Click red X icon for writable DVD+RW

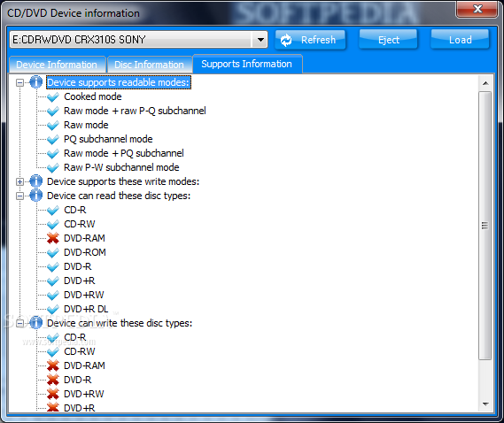pyautogui.click(x=53, y=394)
